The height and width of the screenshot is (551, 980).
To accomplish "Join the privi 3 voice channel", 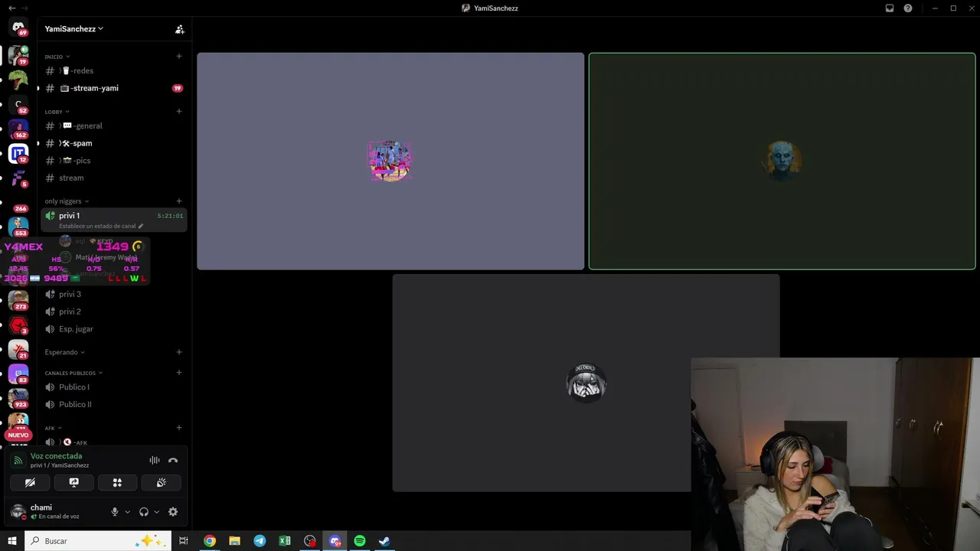I will tap(113, 295).
